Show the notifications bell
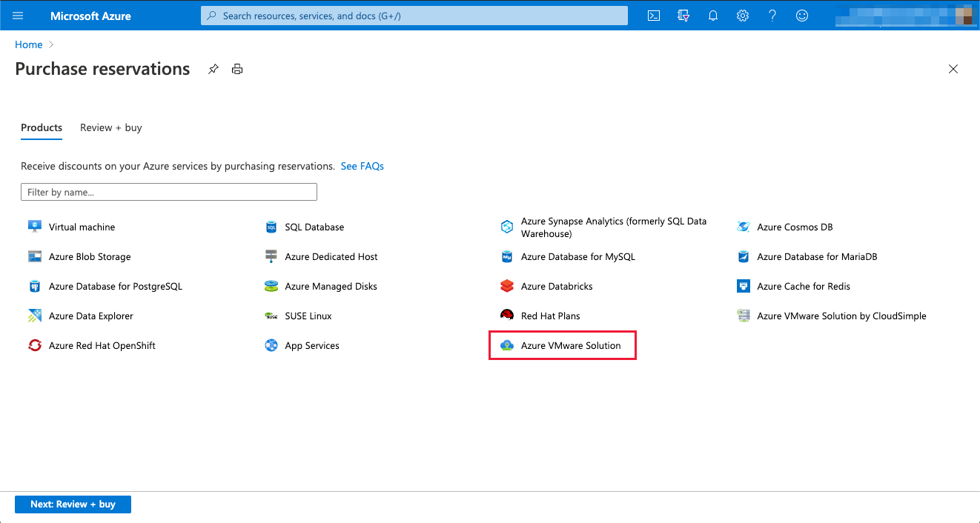Screen dimensions: 980x523 [x=713, y=16]
